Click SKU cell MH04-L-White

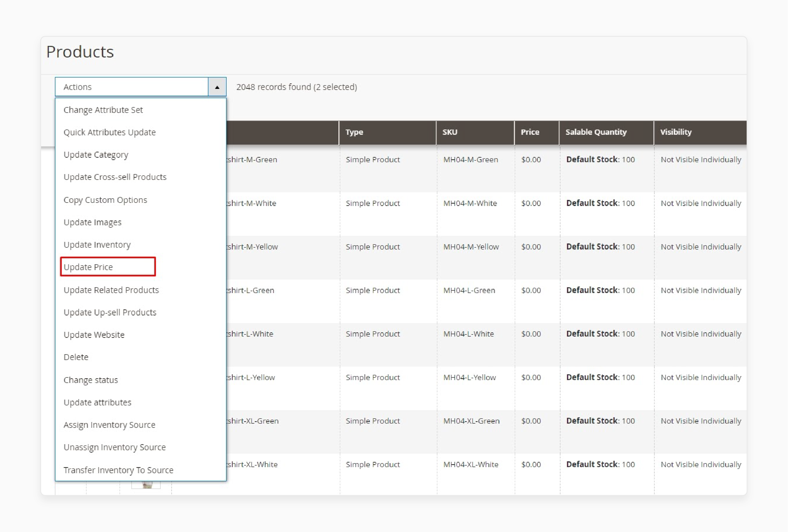[469, 334]
